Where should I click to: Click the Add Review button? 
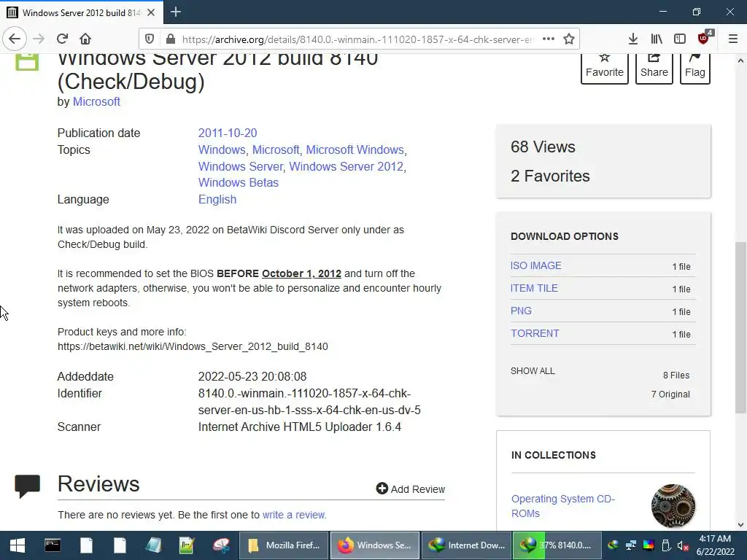(411, 489)
